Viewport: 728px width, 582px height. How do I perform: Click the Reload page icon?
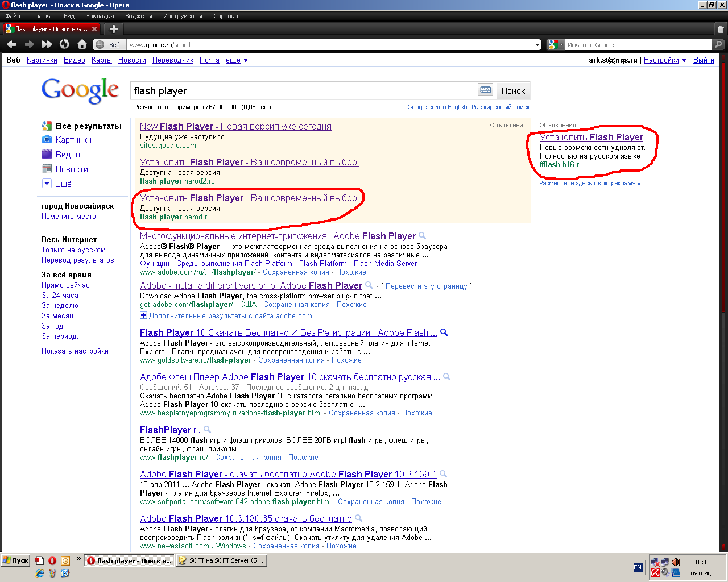tap(64, 44)
